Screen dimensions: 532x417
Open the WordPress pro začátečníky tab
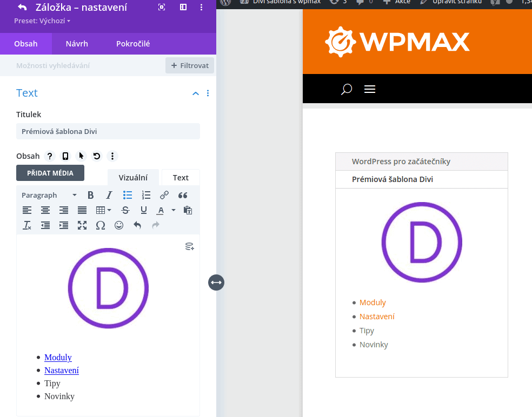421,162
